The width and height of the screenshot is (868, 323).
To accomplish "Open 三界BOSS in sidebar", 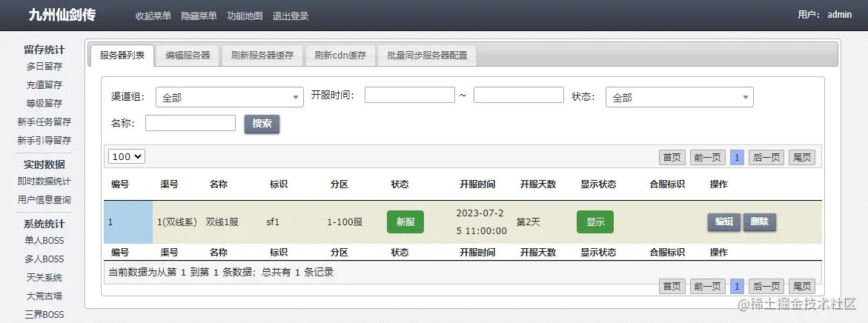I will (44, 315).
